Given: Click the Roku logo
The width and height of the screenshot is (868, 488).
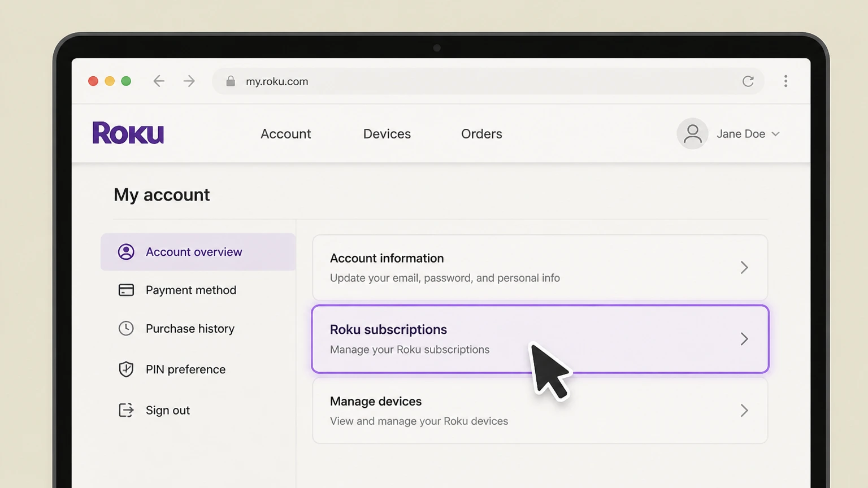Looking at the screenshot, I should click(128, 133).
